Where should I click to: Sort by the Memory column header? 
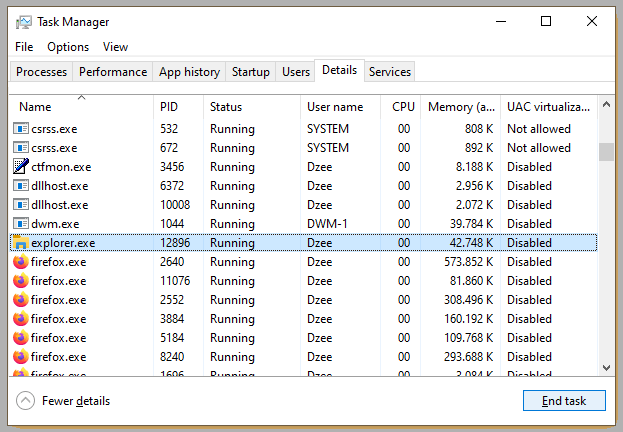[461, 107]
